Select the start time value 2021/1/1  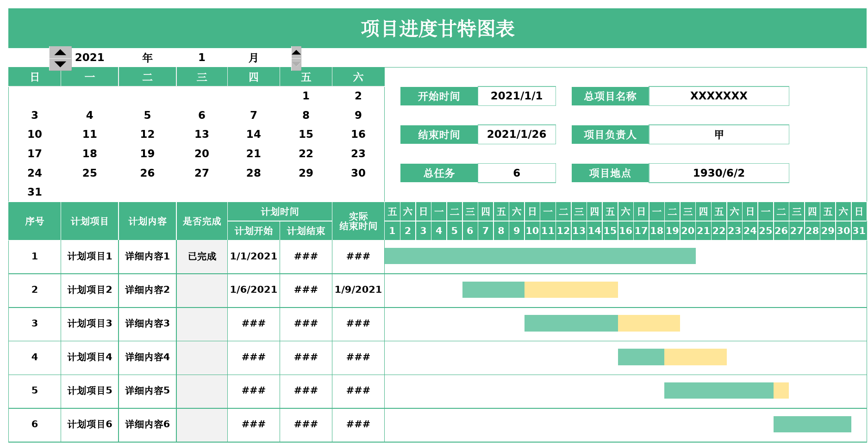click(517, 96)
